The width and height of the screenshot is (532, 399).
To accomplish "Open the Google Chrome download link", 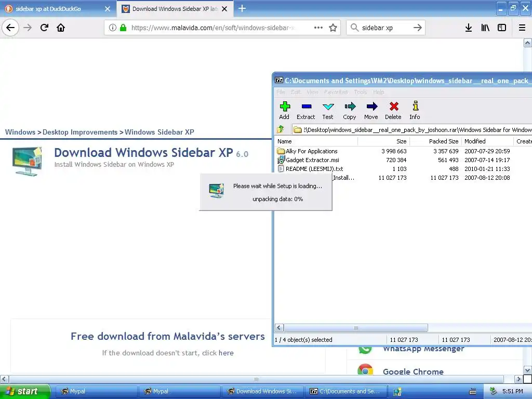I will 413,371.
